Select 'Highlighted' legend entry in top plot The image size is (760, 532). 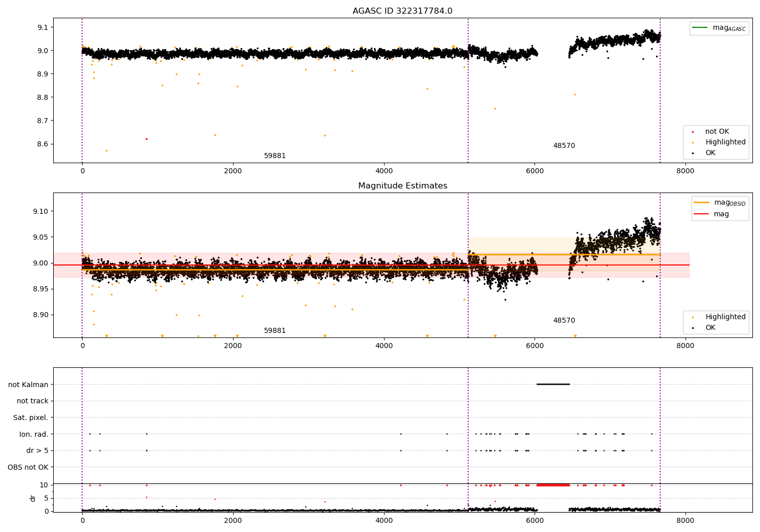pos(726,142)
